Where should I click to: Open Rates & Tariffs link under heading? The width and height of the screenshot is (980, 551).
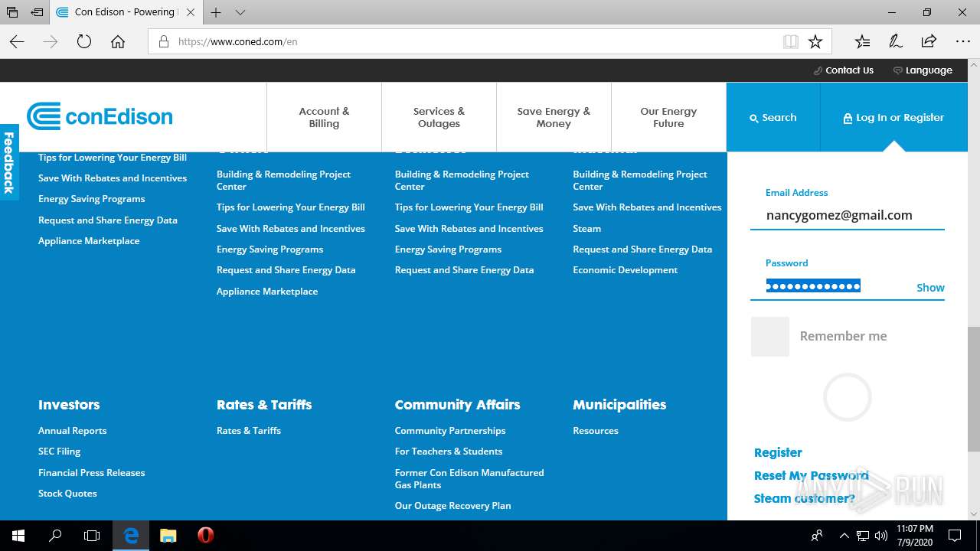click(x=249, y=431)
